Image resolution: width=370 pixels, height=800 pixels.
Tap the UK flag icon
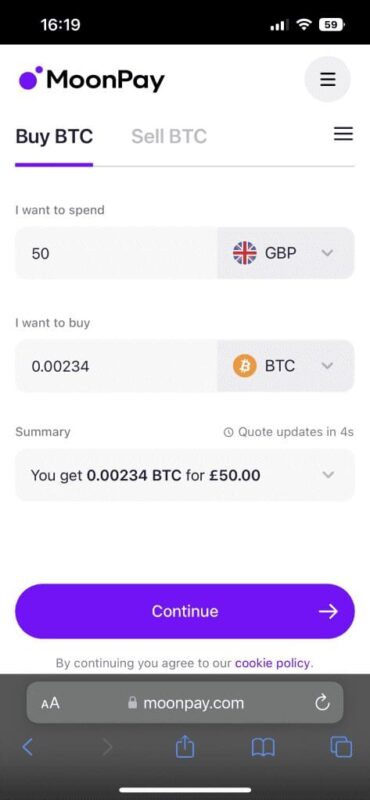tap(245, 253)
